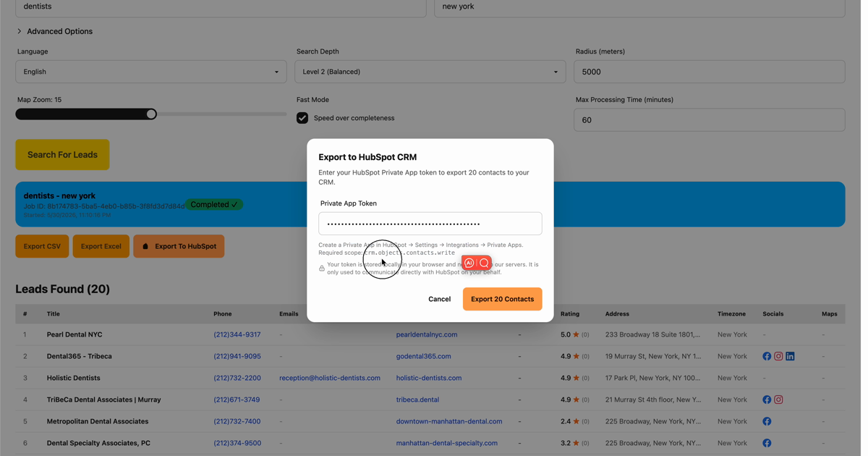The image size is (868, 456).
Task: Click the 233 Broadway 18 Suite address
Action: click(x=653, y=334)
